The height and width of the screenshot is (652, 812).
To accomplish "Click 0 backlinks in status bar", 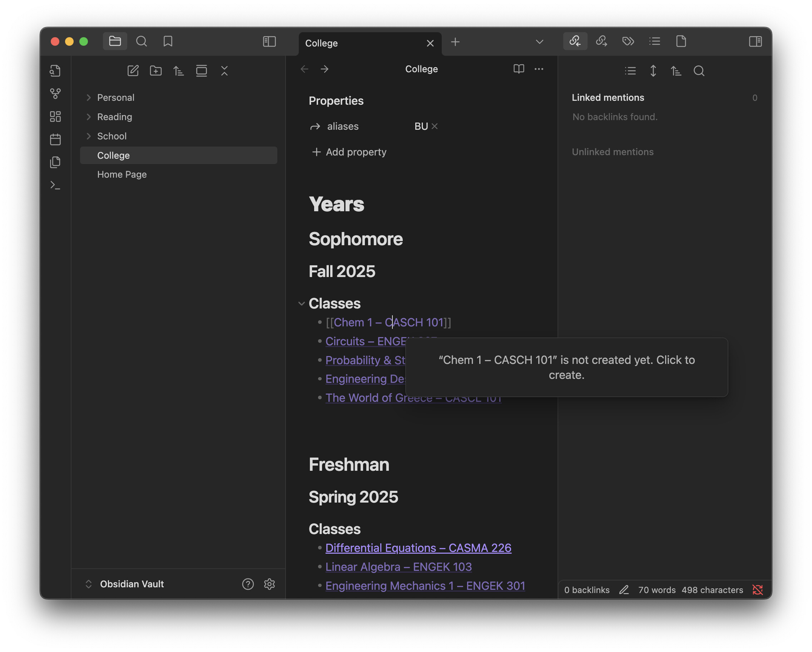I will [x=586, y=590].
